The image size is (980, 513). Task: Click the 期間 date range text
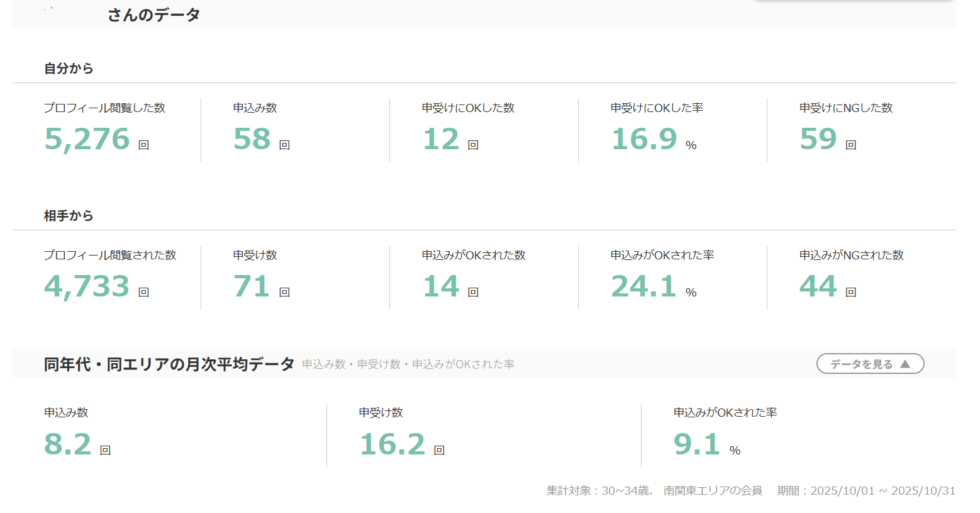pos(866,490)
